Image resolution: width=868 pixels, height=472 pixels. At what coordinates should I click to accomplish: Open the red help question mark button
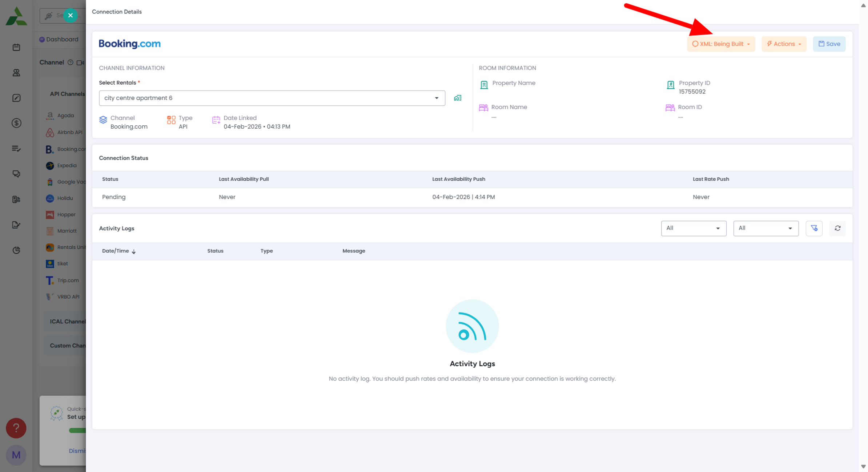click(x=16, y=428)
